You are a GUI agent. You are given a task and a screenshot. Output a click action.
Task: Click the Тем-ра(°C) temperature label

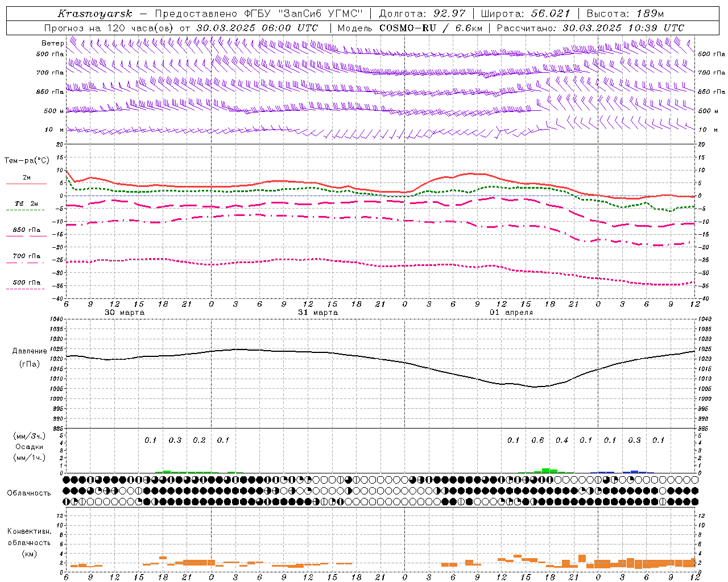27,161
